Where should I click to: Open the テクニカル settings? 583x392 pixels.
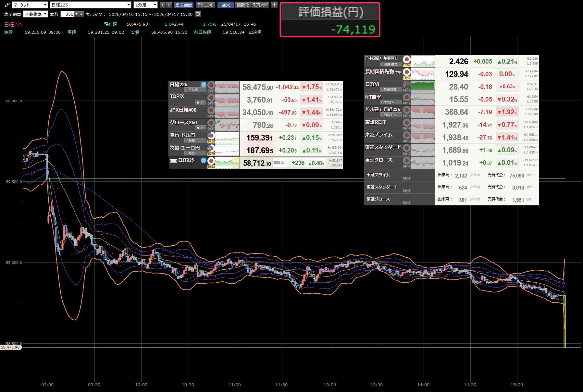(205, 5)
